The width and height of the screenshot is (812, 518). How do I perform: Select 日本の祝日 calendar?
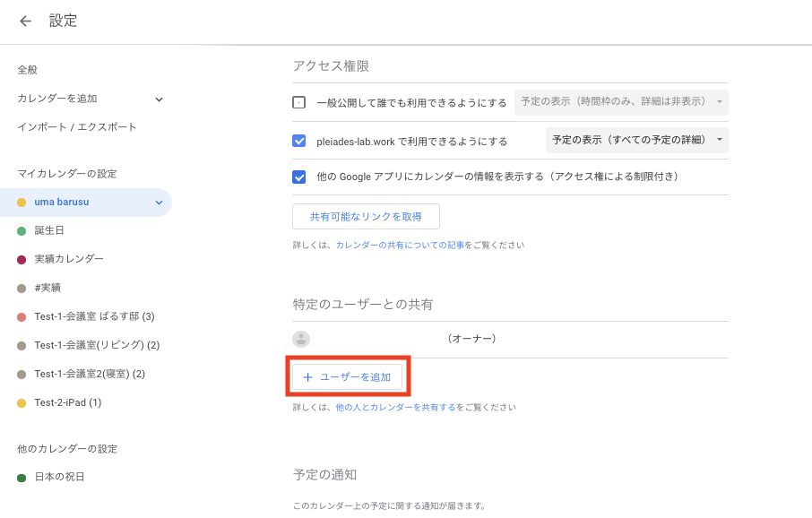(x=59, y=477)
